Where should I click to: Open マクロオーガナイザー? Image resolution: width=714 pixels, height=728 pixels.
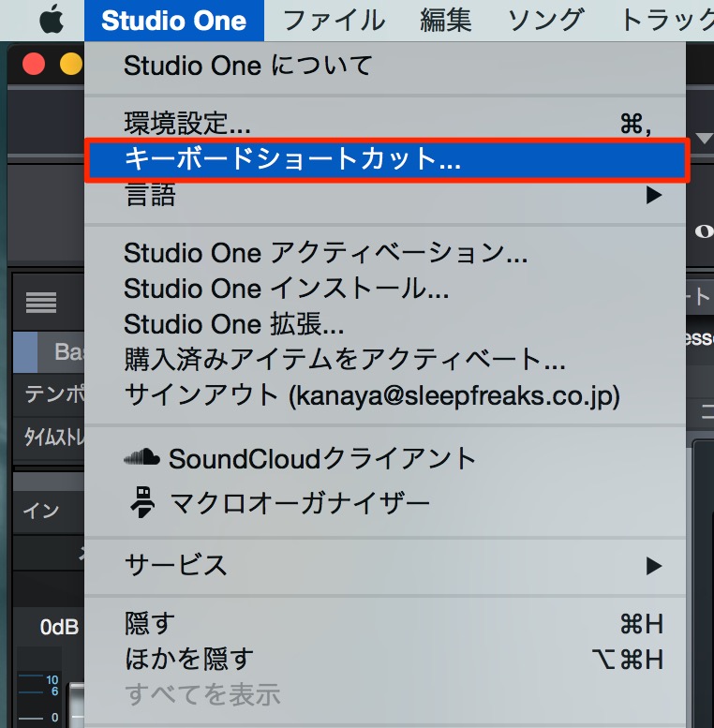coord(385,503)
